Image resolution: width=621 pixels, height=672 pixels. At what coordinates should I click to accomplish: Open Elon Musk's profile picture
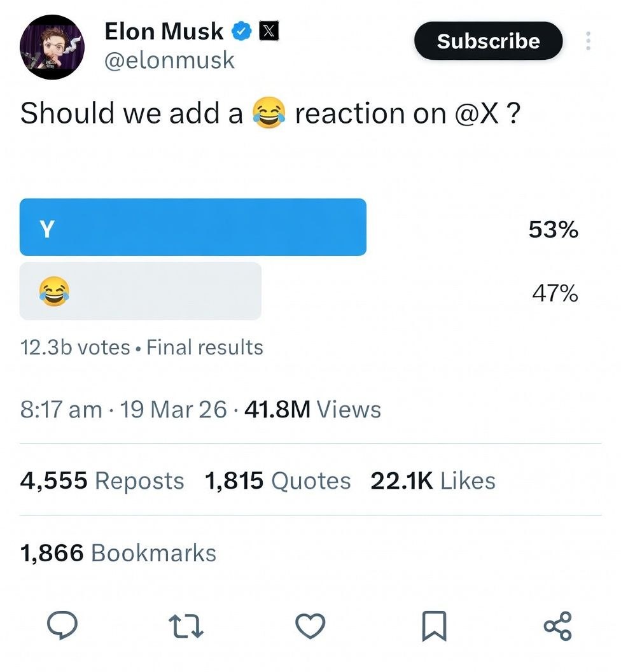tap(52, 46)
